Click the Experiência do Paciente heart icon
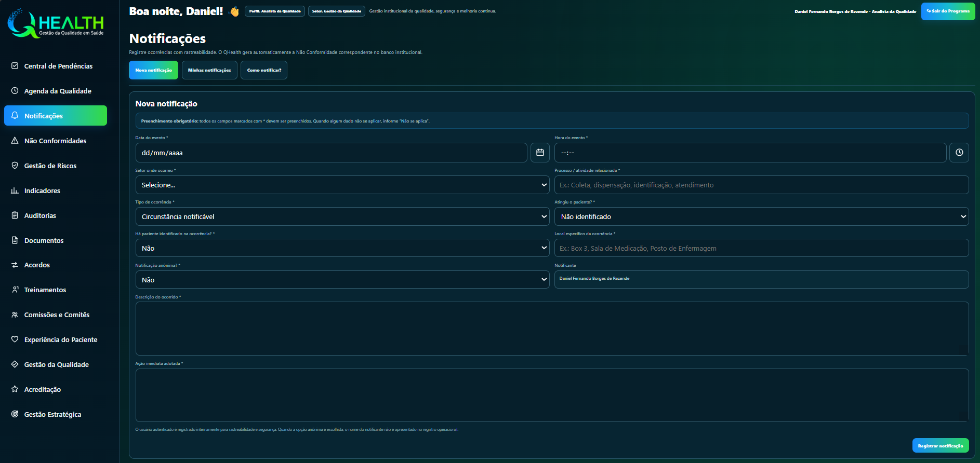Image resolution: width=980 pixels, height=463 pixels. point(15,339)
